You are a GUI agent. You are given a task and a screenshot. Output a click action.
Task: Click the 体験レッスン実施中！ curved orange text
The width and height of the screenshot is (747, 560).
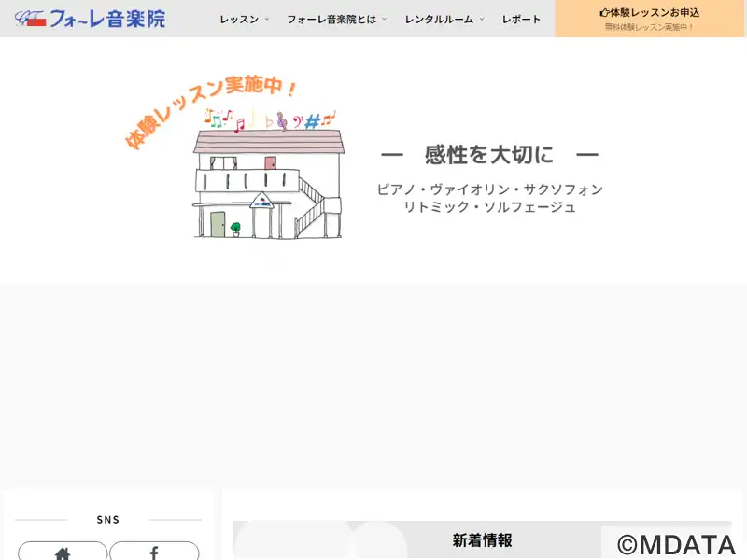[209, 111]
